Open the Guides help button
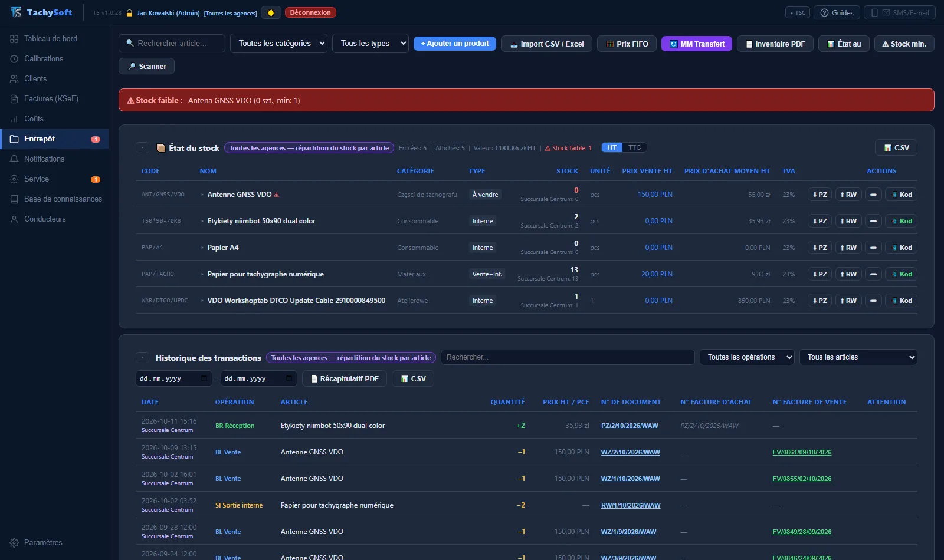 837,12
